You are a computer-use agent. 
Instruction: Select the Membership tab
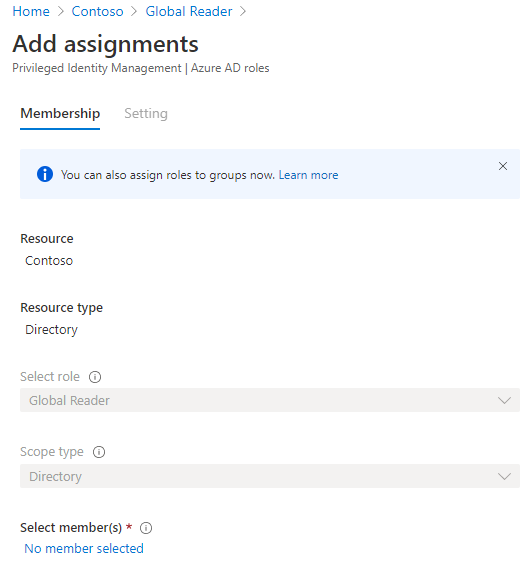click(x=60, y=114)
